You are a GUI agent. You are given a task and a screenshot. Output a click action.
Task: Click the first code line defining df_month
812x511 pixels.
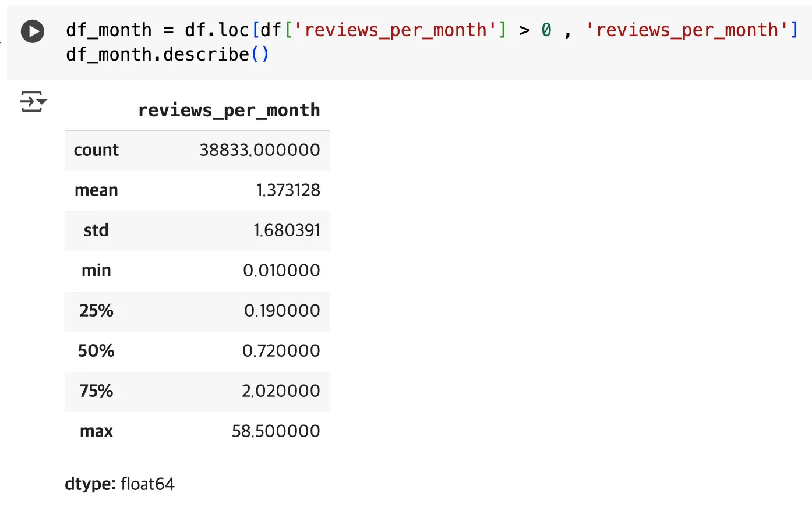(x=432, y=30)
